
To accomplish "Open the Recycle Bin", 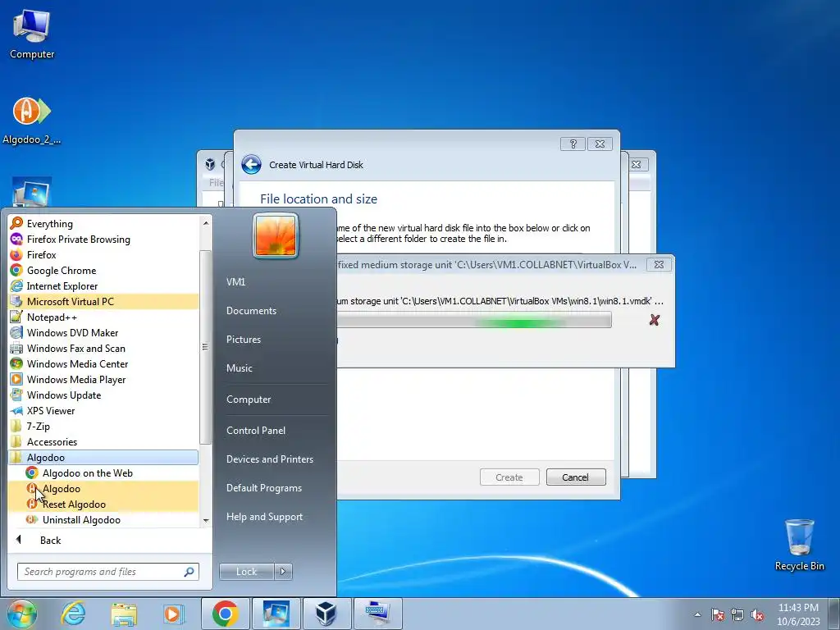I will 799,545.
